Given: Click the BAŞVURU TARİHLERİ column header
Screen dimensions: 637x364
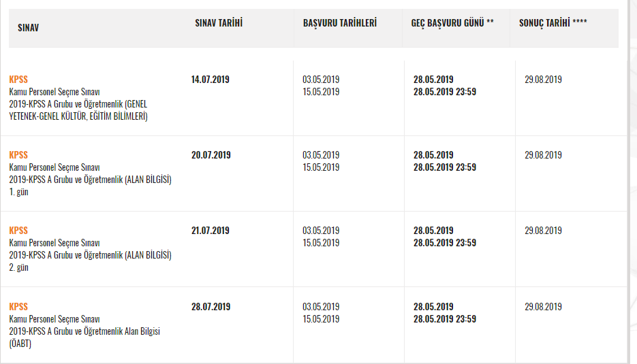Looking at the screenshot, I should (339, 23).
